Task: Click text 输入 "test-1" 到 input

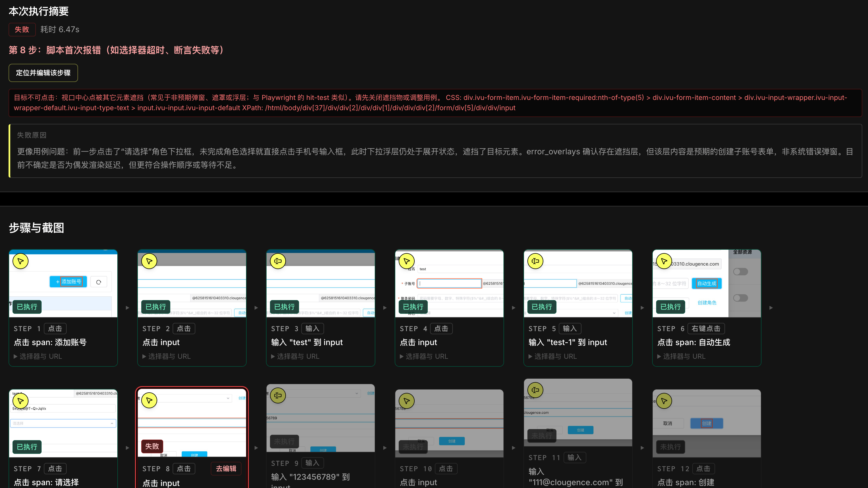Action: [568, 342]
